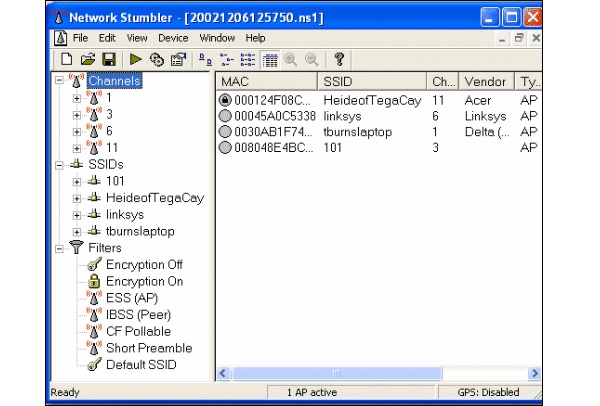Click the funnel icon beside Filters

point(77,247)
